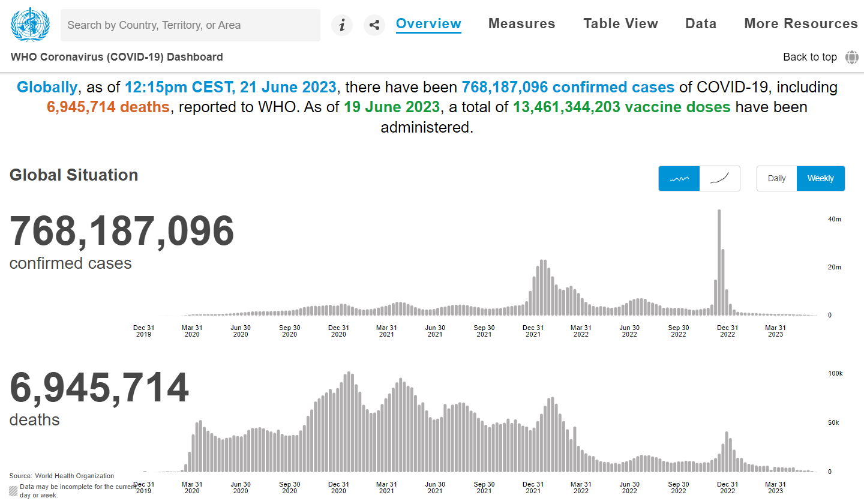Switch chart to Weekly view
This screenshot has width=864, height=504.
[820, 179]
